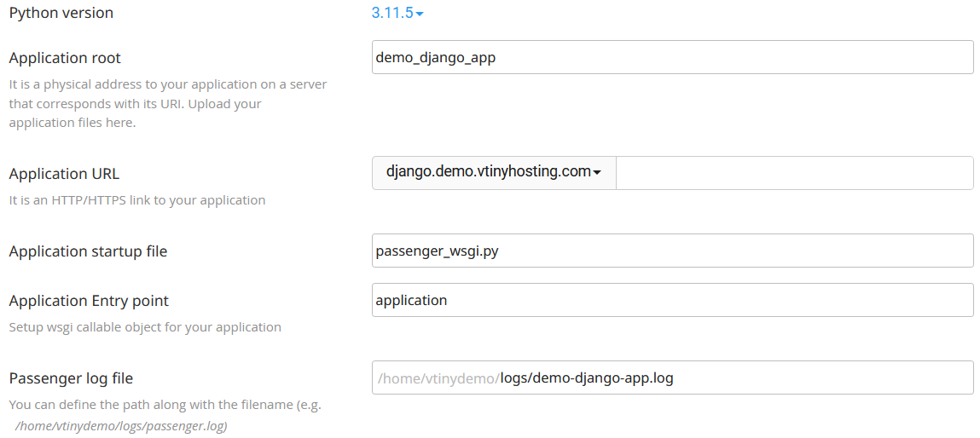Click the "Application URL" label
980x438 pixels.
[64, 174]
